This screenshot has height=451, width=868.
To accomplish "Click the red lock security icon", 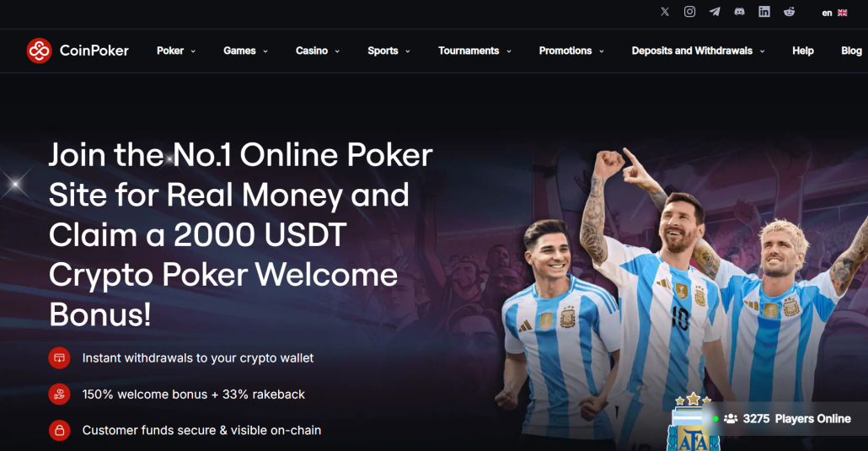I will point(59,430).
